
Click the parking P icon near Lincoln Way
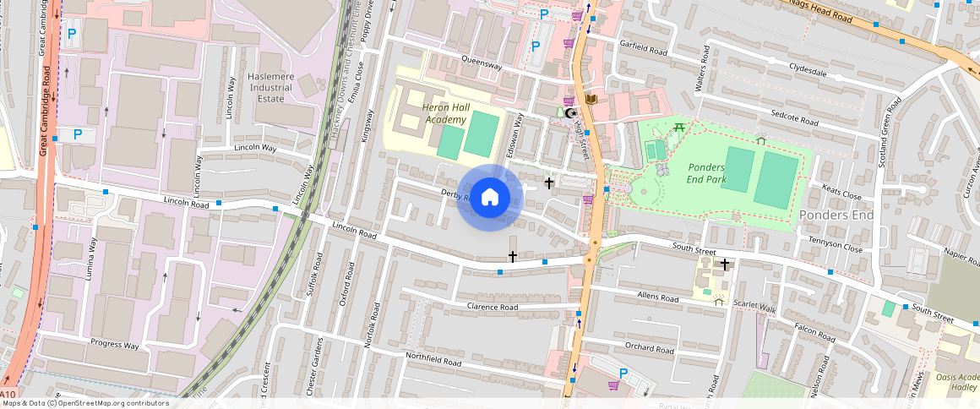tap(78, 134)
